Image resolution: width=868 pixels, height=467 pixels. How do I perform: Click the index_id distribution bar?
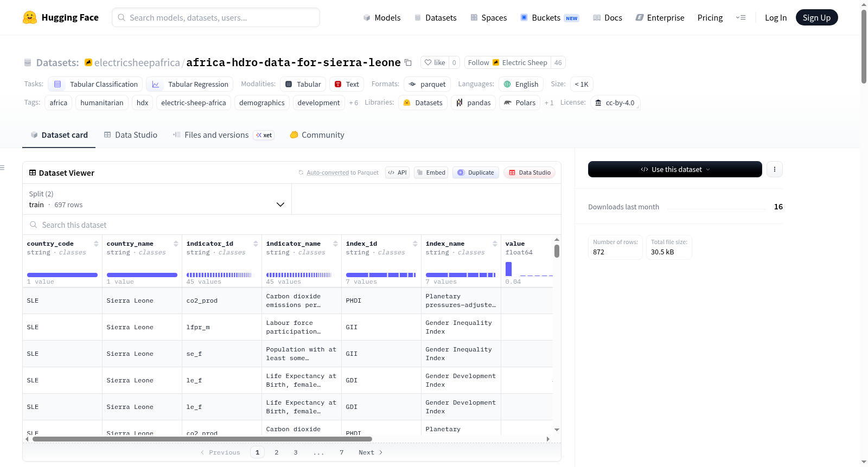pyautogui.click(x=381, y=275)
